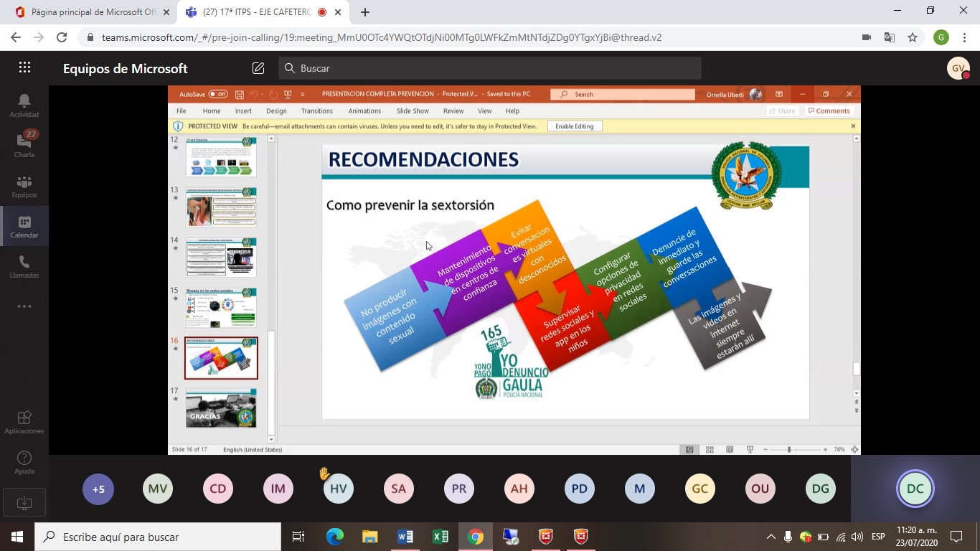This screenshot has width=980, height=551.
Task: Adjust the PowerPoint zoom slider
Action: 789,450
